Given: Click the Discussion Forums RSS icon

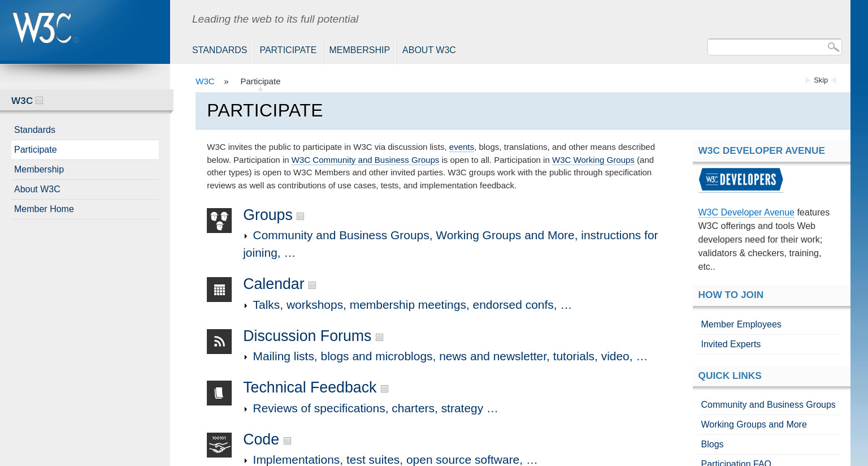Looking at the screenshot, I should (x=219, y=342).
